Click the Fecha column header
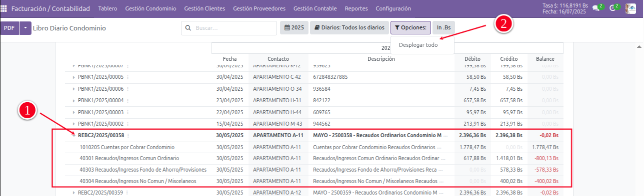 230,59
